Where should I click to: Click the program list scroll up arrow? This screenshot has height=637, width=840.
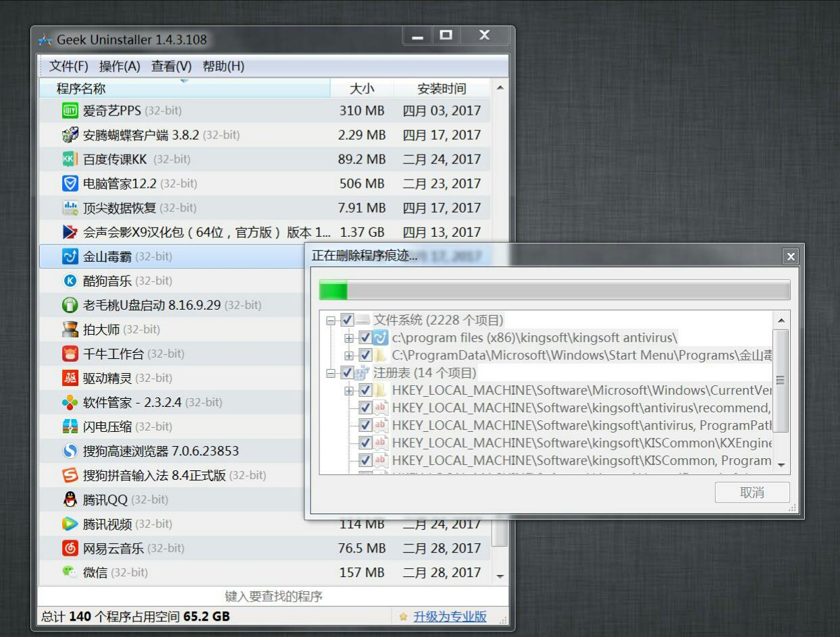tap(500, 88)
